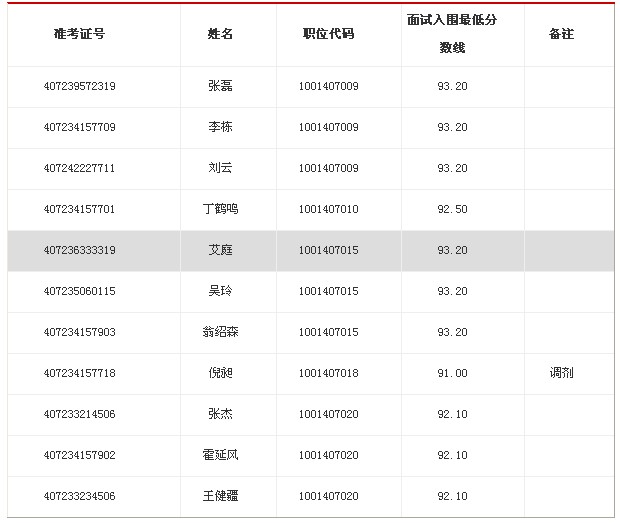Screen dimensions: 620x523
Task: Click admission number 407235060115
Action: pyautogui.click(x=80, y=291)
